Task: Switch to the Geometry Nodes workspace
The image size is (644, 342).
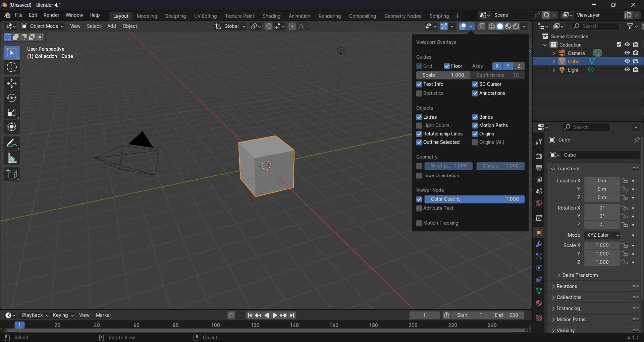Action: coord(402,16)
